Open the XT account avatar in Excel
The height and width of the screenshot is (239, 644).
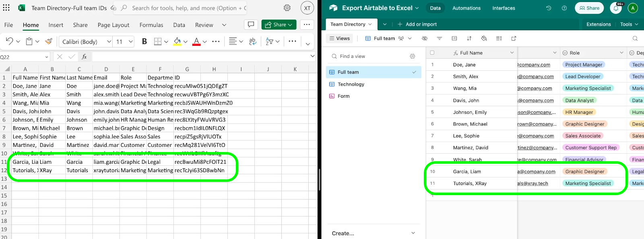[307, 8]
